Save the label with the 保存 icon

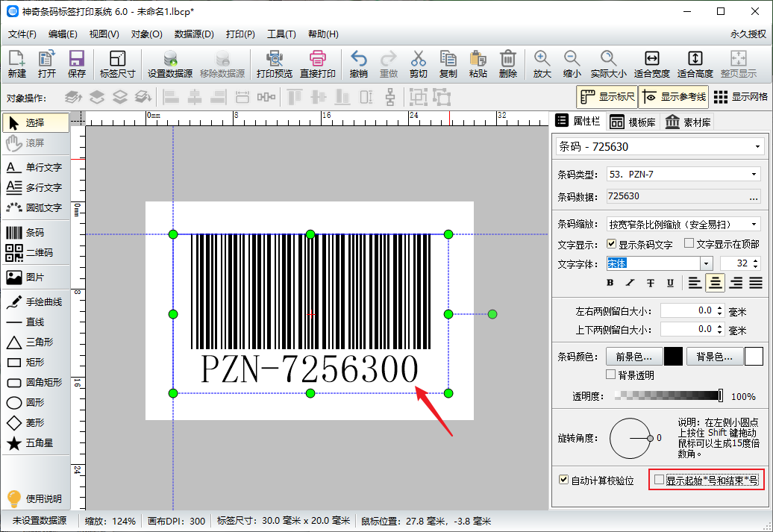tap(76, 64)
